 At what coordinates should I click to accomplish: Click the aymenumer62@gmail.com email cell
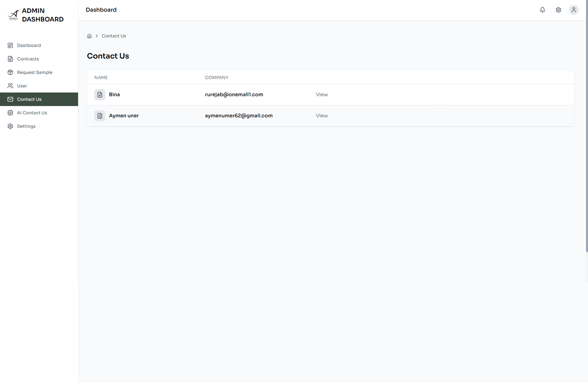(238, 116)
